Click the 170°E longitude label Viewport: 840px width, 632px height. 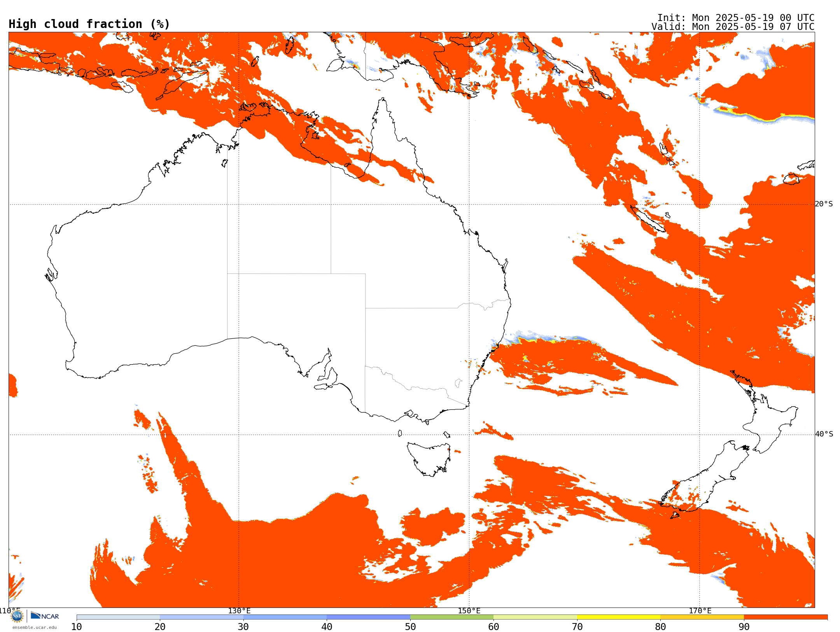pyautogui.click(x=700, y=611)
